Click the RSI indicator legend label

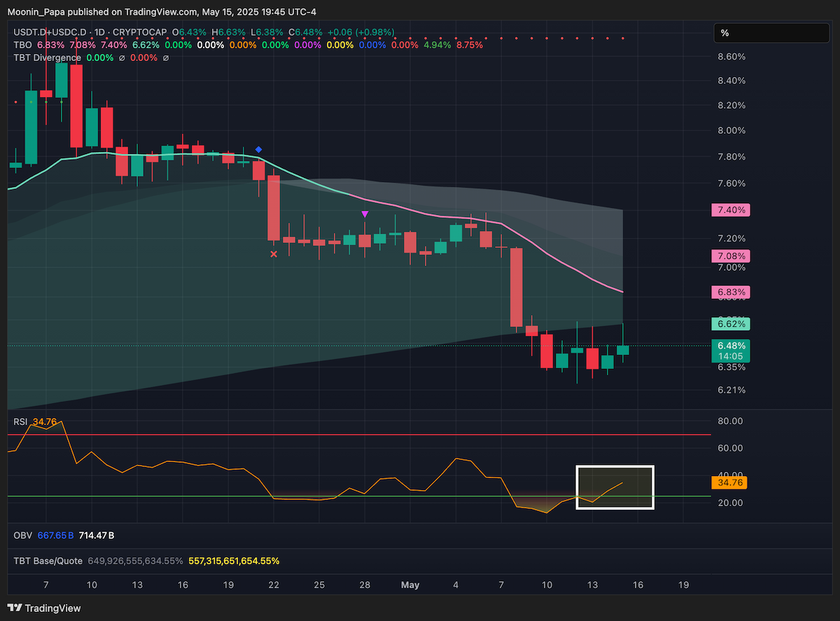pos(20,421)
